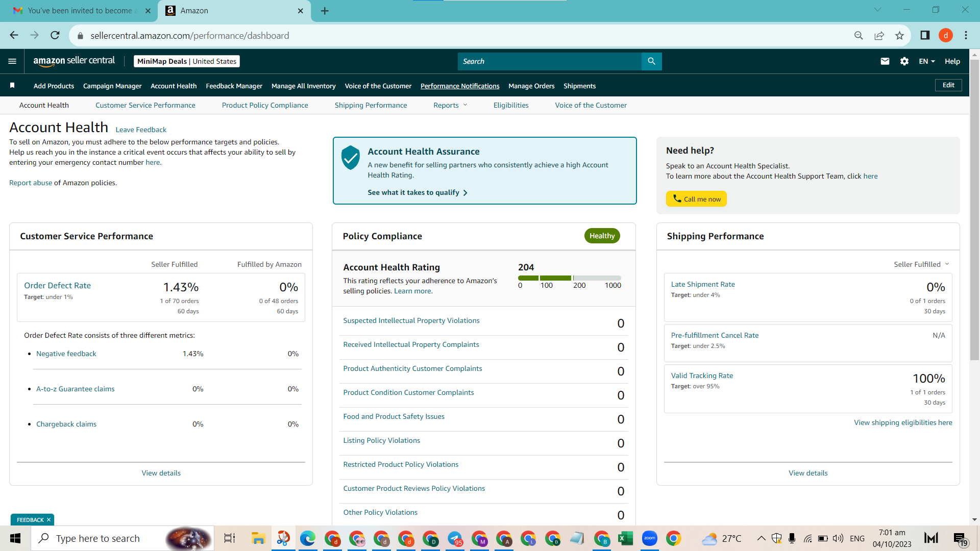Click the bookmark flag icon
This screenshot has width=980, height=551.
(x=12, y=85)
